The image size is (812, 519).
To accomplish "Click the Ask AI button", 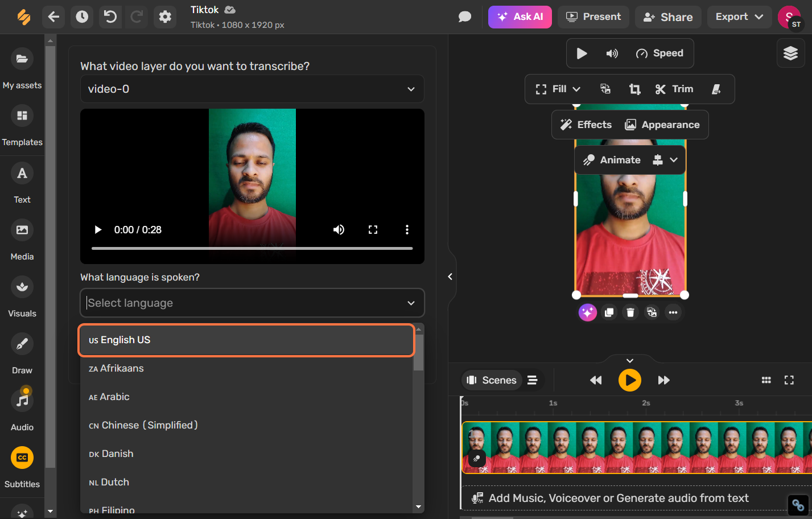I will [520, 17].
